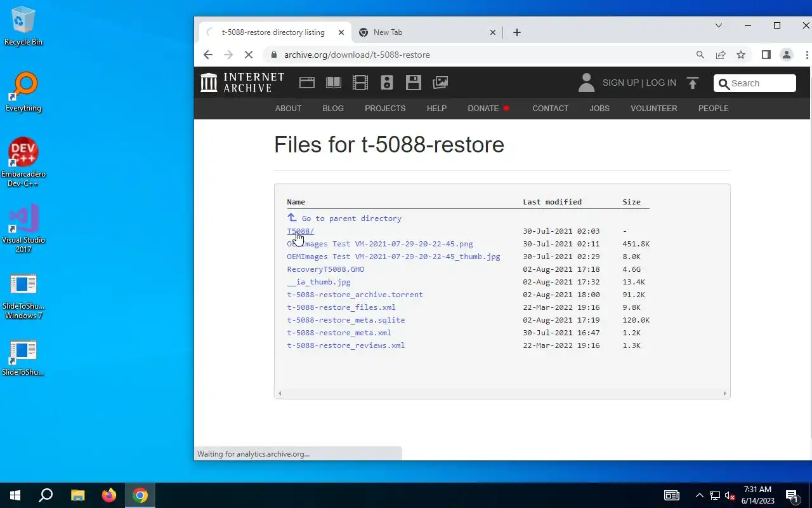The image size is (812, 508).
Task: Open the ABOUT menu item
Action: pyautogui.click(x=288, y=108)
